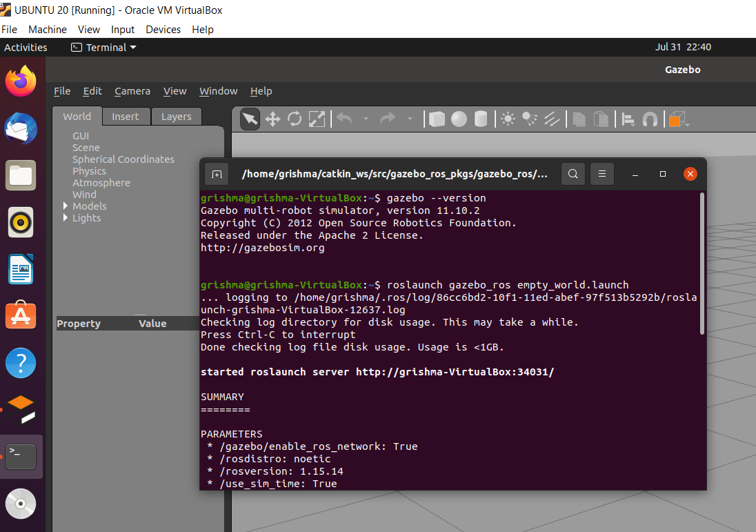Pick the Scale mode tool

(317, 119)
